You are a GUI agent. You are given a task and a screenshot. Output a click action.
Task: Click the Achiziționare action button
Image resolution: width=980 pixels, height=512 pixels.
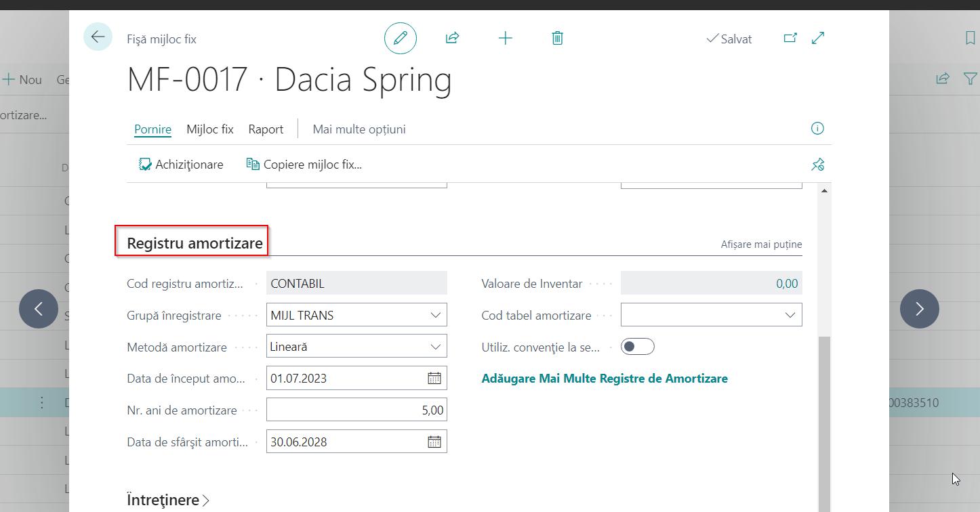coord(181,165)
